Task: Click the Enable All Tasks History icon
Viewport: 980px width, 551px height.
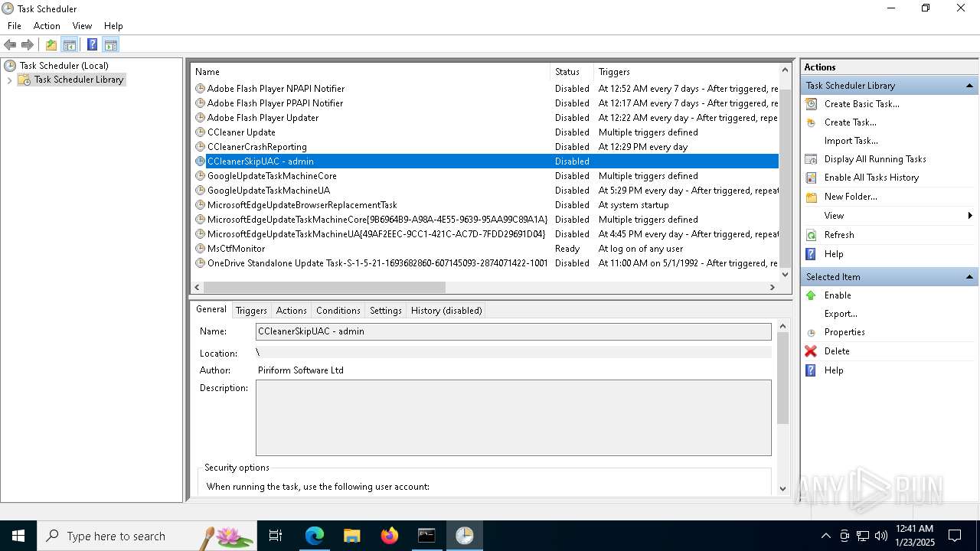Action: coord(812,178)
